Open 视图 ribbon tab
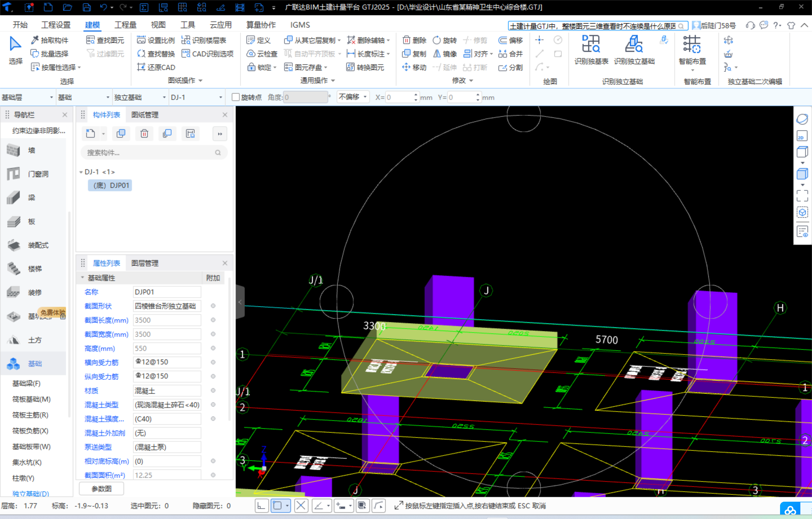This screenshot has width=812, height=519. pyautogui.click(x=158, y=25)
